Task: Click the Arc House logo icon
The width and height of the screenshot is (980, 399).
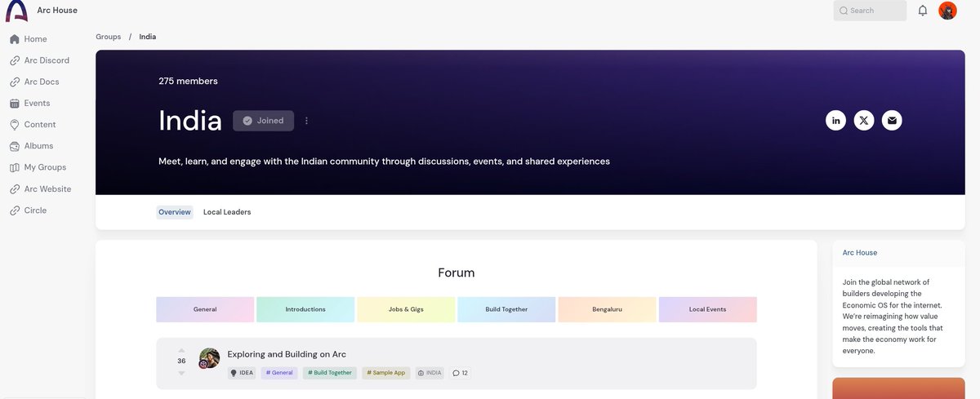Action: point(16,11)
